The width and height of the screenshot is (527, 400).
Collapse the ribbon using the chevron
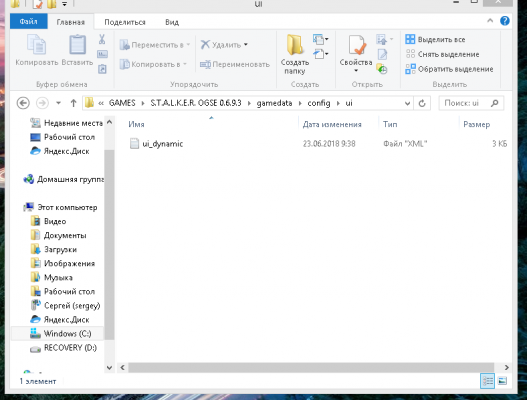click(x=490, y=21)
